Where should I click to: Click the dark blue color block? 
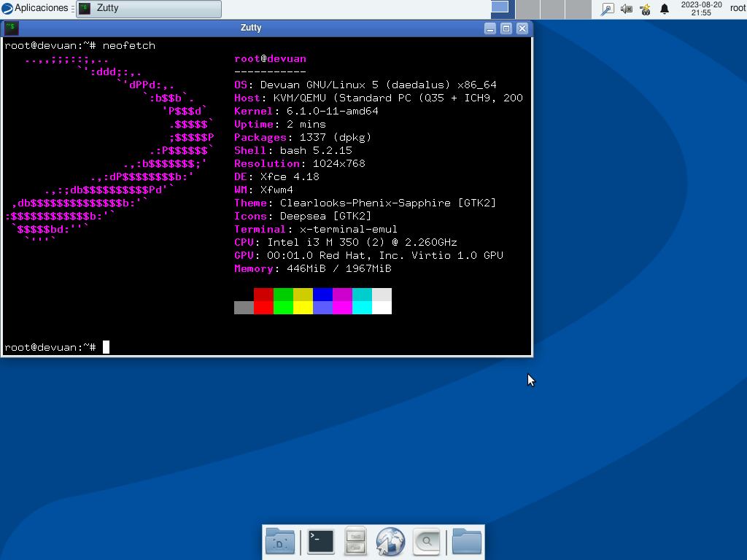(322, 295)
